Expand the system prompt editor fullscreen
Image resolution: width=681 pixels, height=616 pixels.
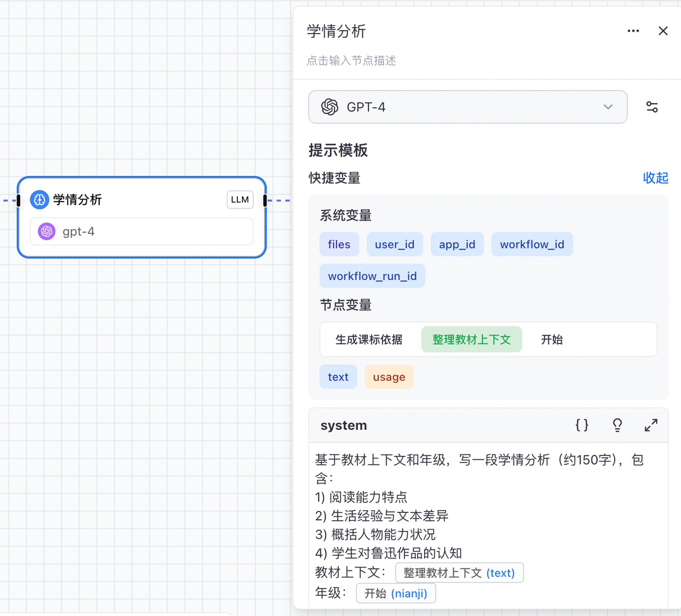tap(651, 425)
